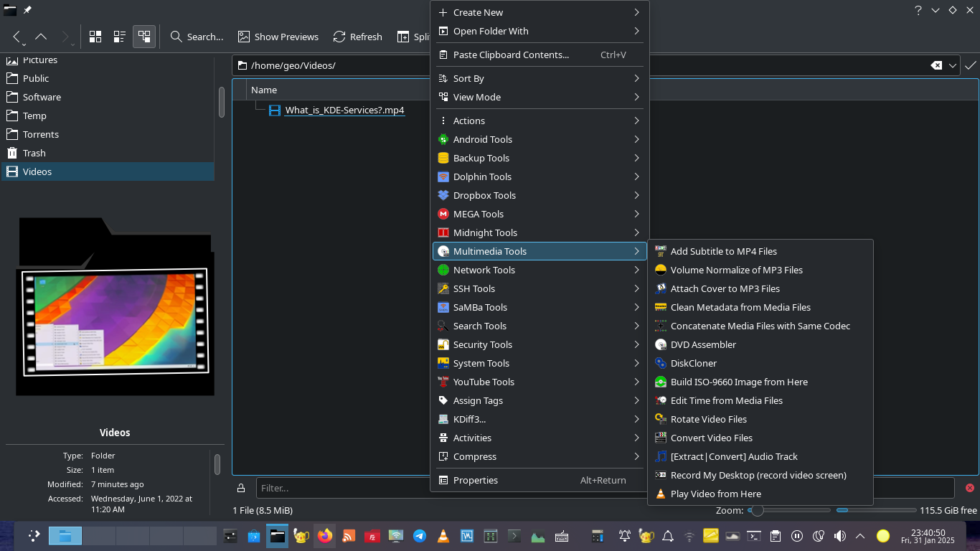Image resolution: width=980 pixels, height=551 pixels.
Task: Toggle the filter bar lock icon
Action: tap(241, 488)
